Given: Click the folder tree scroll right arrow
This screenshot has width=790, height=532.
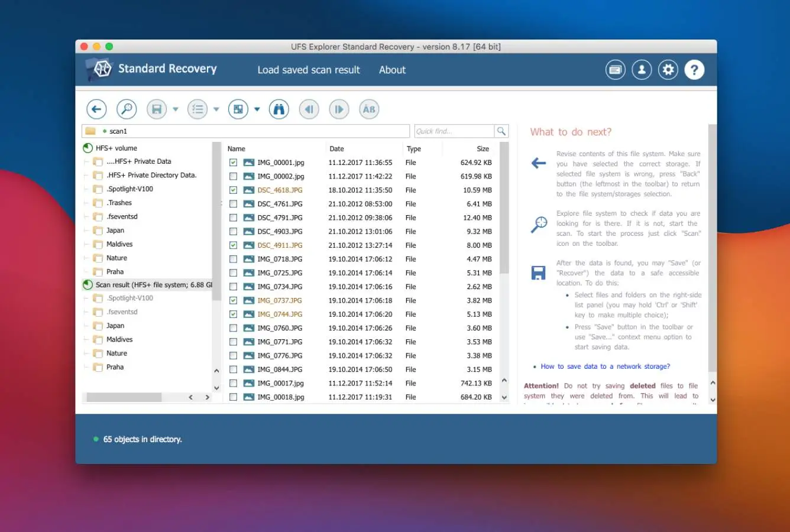Looking at the screenshot, I should [207, 397].
